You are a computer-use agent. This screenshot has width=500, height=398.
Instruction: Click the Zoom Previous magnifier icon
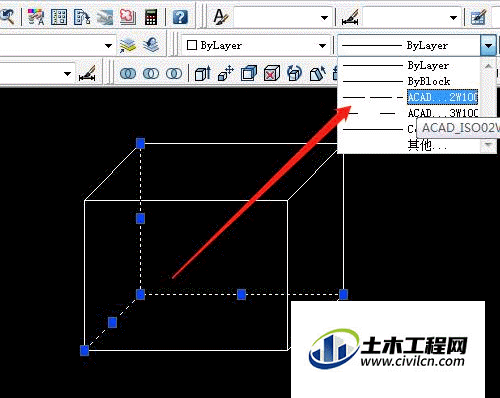click(7, 16)
